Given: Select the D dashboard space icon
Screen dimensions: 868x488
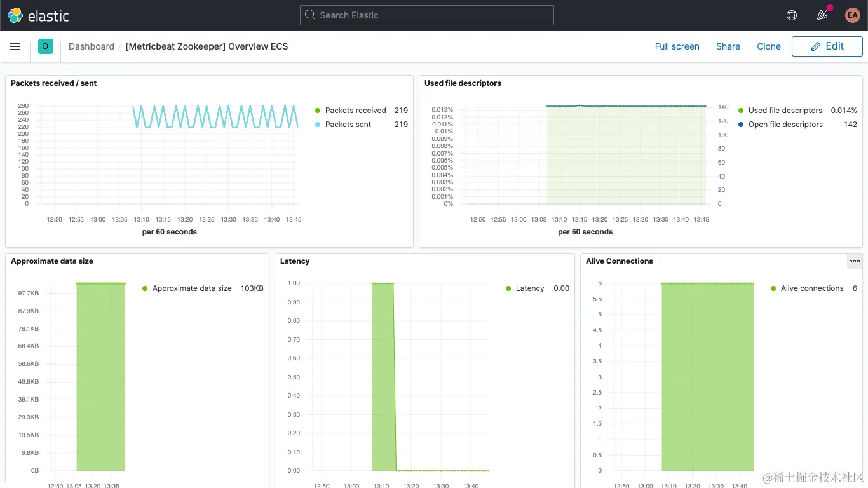Looking at the screenshot, I should pos(44,46).
